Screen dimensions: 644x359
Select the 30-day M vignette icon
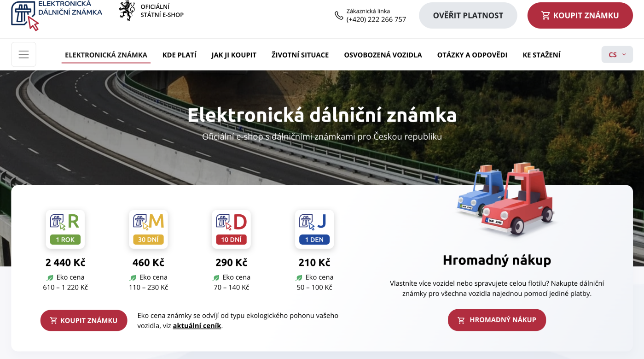(x=148, y=229)
